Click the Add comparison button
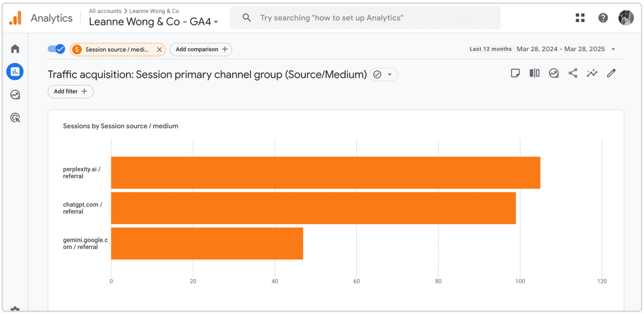This screenshot has height=314, width=644. [201, 49]
